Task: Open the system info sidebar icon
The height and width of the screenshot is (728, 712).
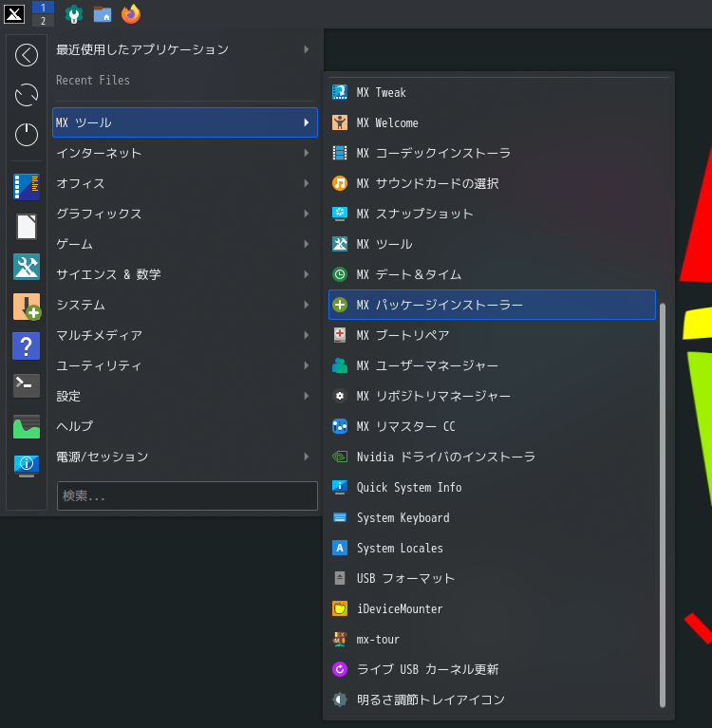Action: pos(27,465)
